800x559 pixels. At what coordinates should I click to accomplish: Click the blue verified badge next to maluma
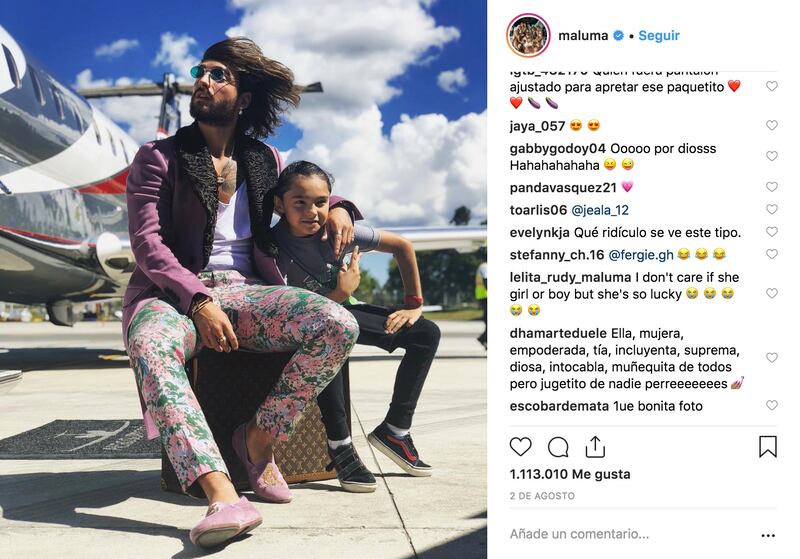(x=618, y=36)
